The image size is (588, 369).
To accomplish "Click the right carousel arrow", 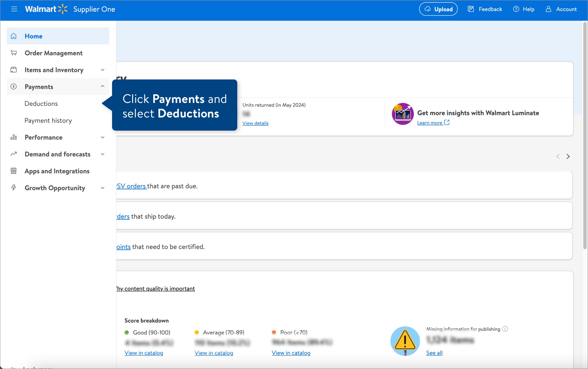I will (x=568, y=156).
